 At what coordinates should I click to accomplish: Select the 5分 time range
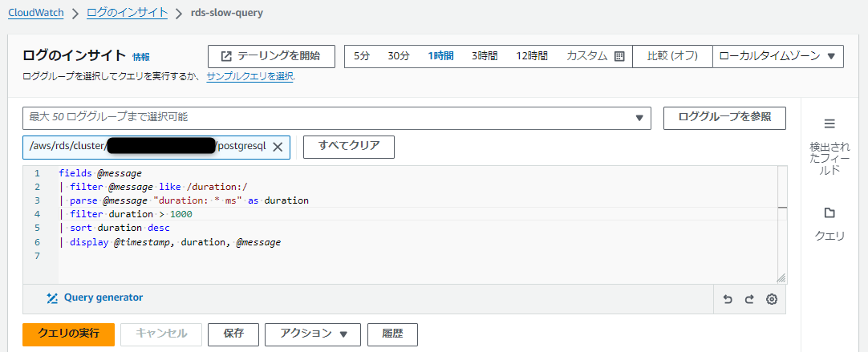tap(362, 56)
